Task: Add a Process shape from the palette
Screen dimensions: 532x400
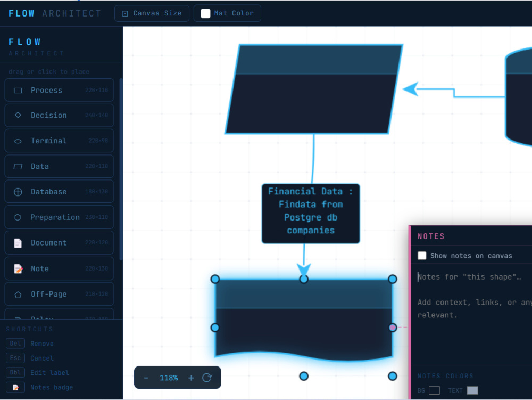Action: click(60, 90)
